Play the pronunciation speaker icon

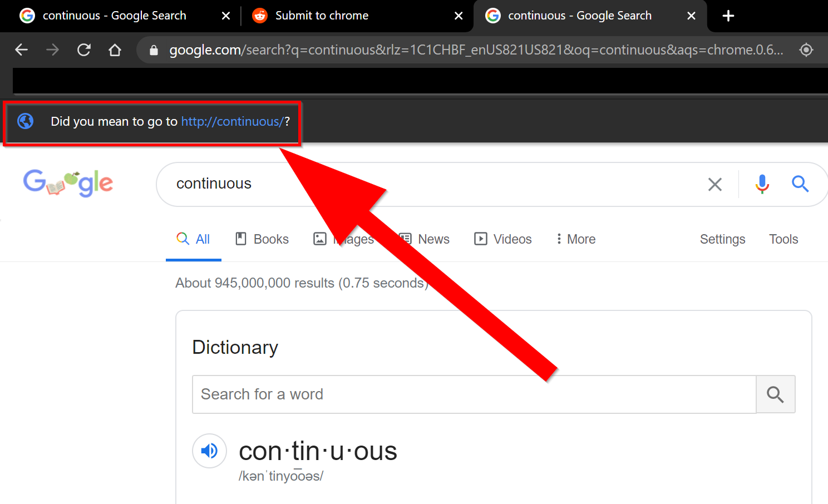(209, 451)
